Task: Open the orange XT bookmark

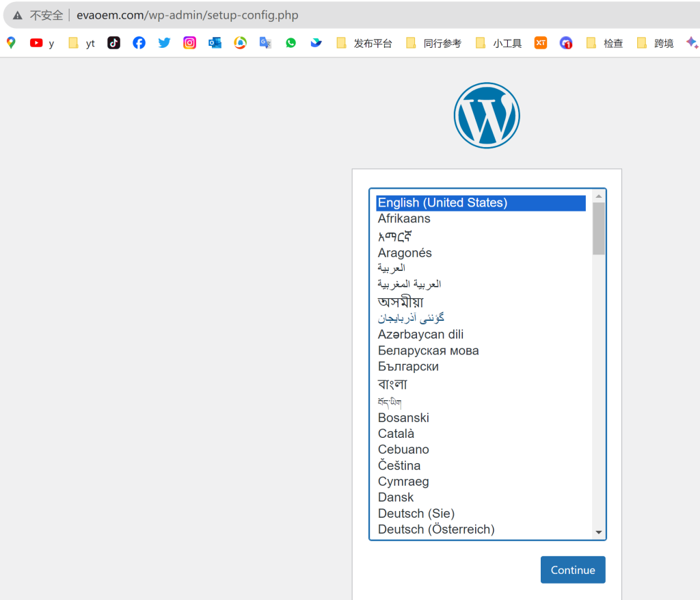Action: click(541, 43)
